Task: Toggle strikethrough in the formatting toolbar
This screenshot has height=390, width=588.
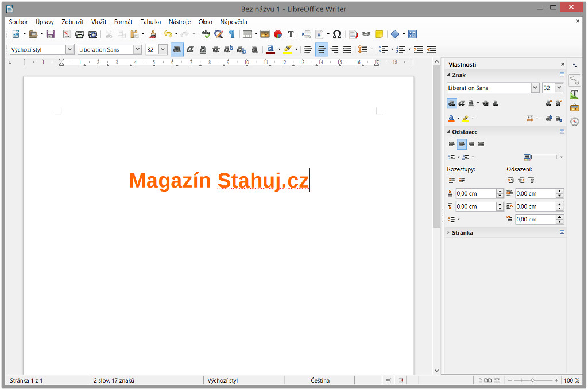Action: point(216,49)
